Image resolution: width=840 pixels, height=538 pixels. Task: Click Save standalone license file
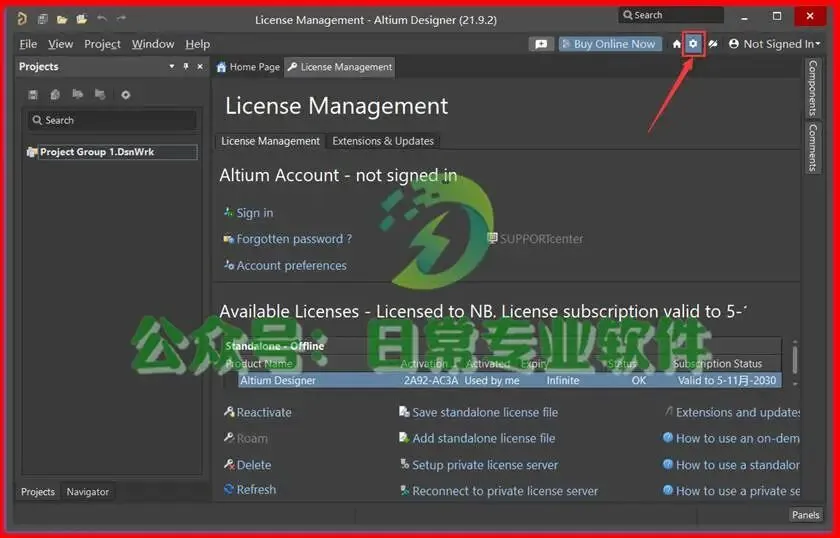(x=479, y=412)
